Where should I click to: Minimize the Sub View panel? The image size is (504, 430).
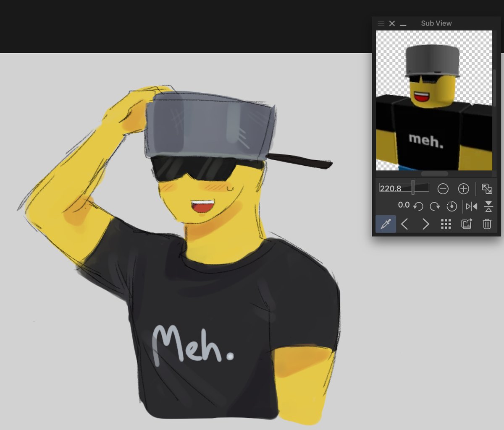(x=403, y=24)
